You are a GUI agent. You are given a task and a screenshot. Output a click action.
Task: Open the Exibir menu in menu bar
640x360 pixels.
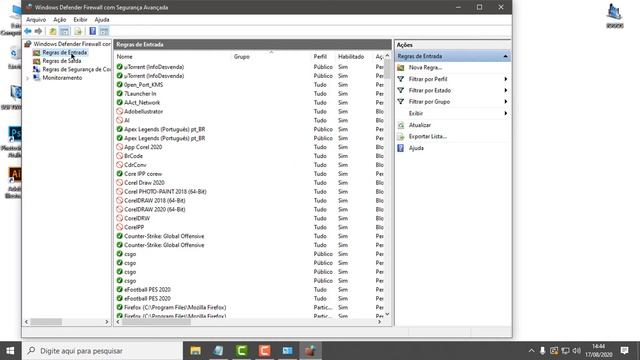pos(80,20)
